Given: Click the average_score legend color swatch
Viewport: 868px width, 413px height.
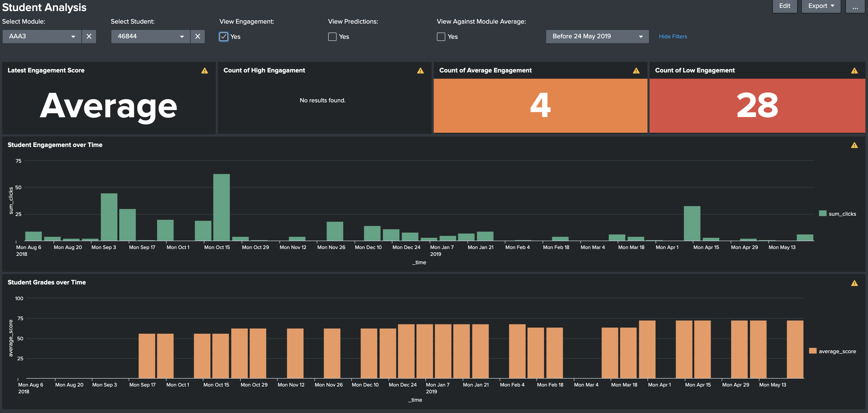Looking at the screenshot, I should pyautogui.click(x=813, y=351).
